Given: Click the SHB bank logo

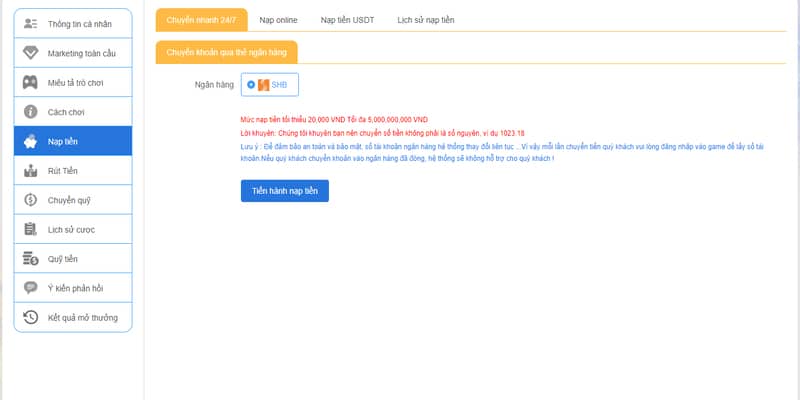Looking at the screenshot, I should (264, 85).
